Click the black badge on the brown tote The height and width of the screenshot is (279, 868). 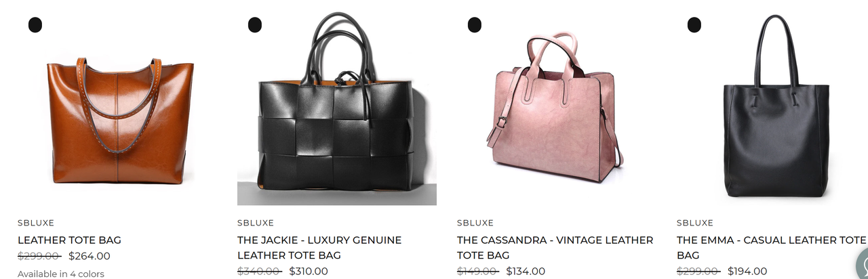[35, 25]
